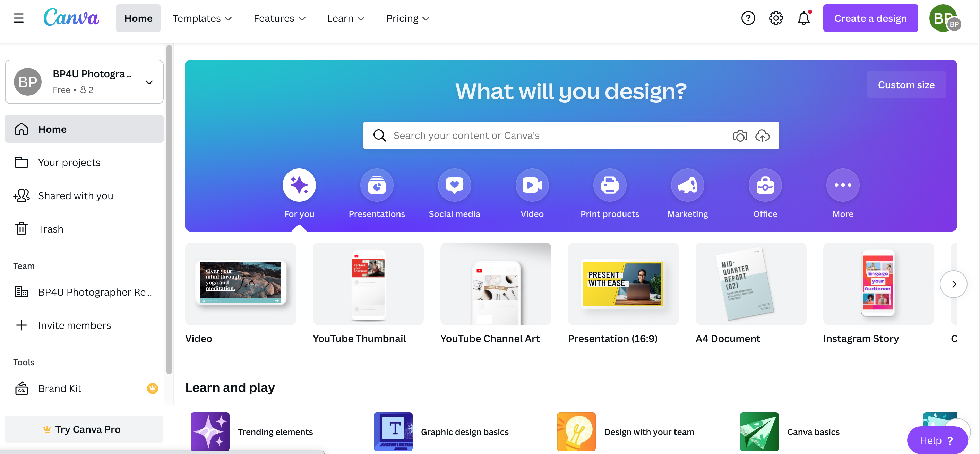The image size is (980, 454).
Task: Expand the BP4U Photogra.. team switcher
Action: (84, 82)
